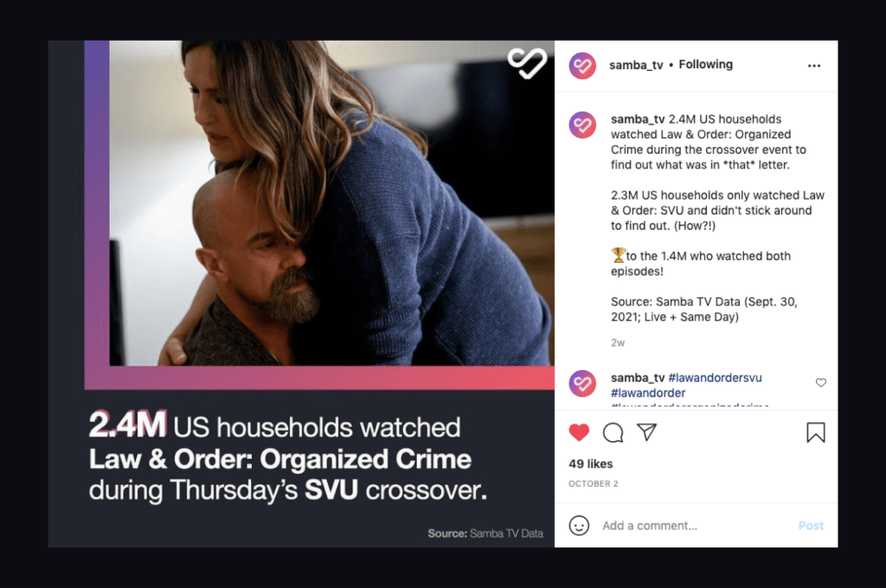Viewport: 886px width, 588px height.
Task: Click the Following button in header
Action: pos(706,64)
